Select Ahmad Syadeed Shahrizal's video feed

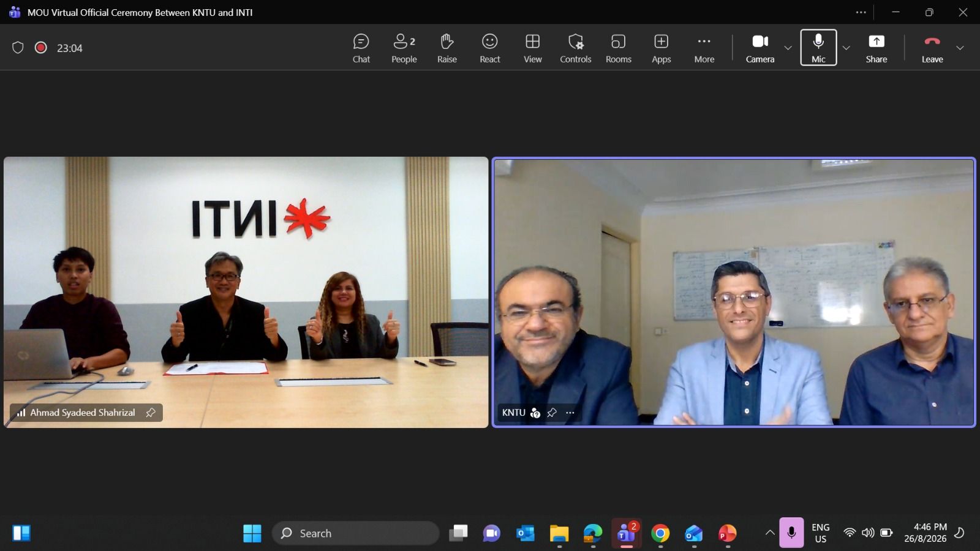coord(246,292)
